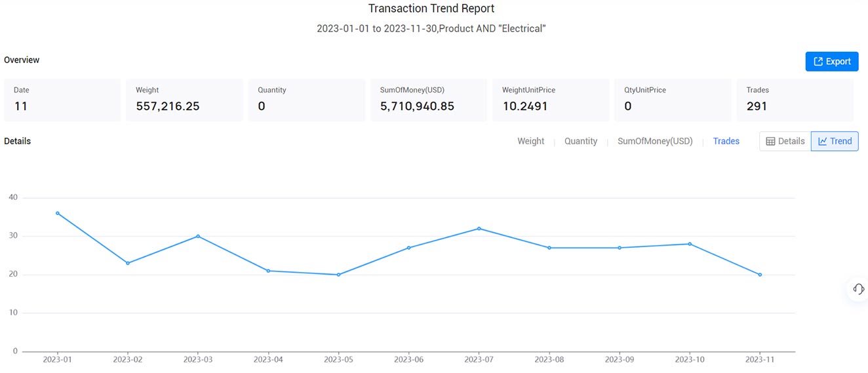Click the 2023-03 data point on chart
The image size is (868, 373).
click(198, 236)
